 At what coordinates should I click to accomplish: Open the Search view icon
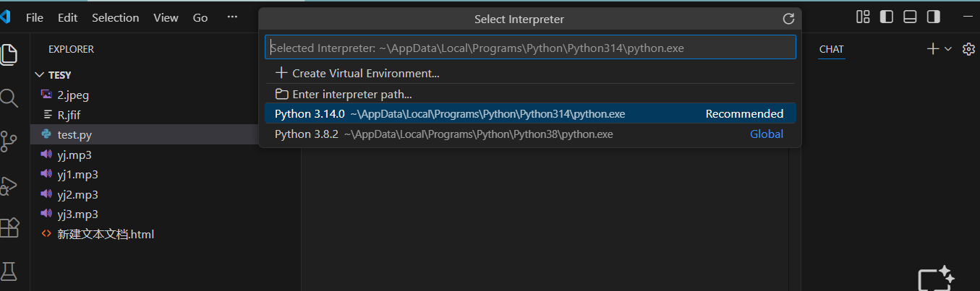tap(9, 98)
